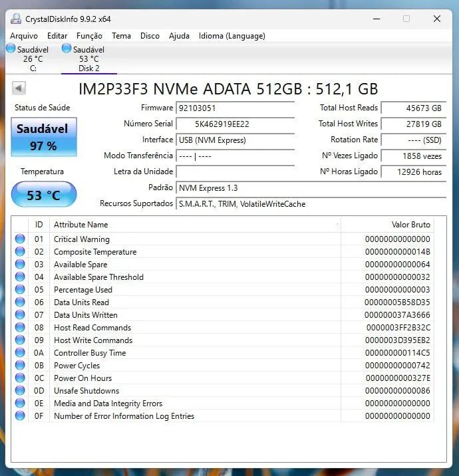Select the Power On Hours attribute name

(x=82, y=378)
